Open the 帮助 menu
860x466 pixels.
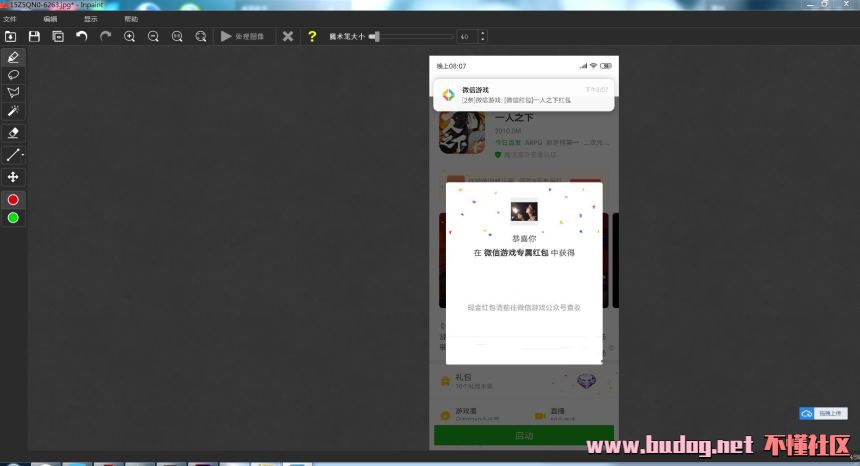tap(131, 19)
